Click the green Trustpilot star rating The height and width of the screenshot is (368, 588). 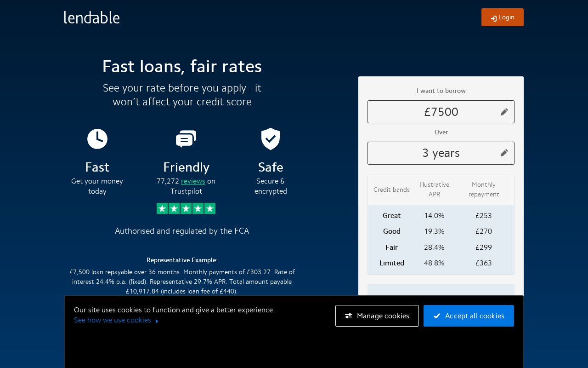(186, 208)
